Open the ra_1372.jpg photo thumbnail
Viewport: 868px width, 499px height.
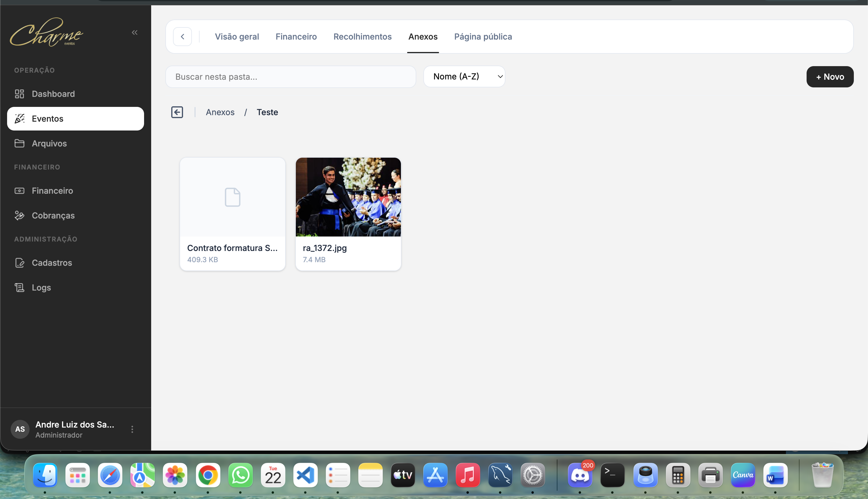coord(348,197)
